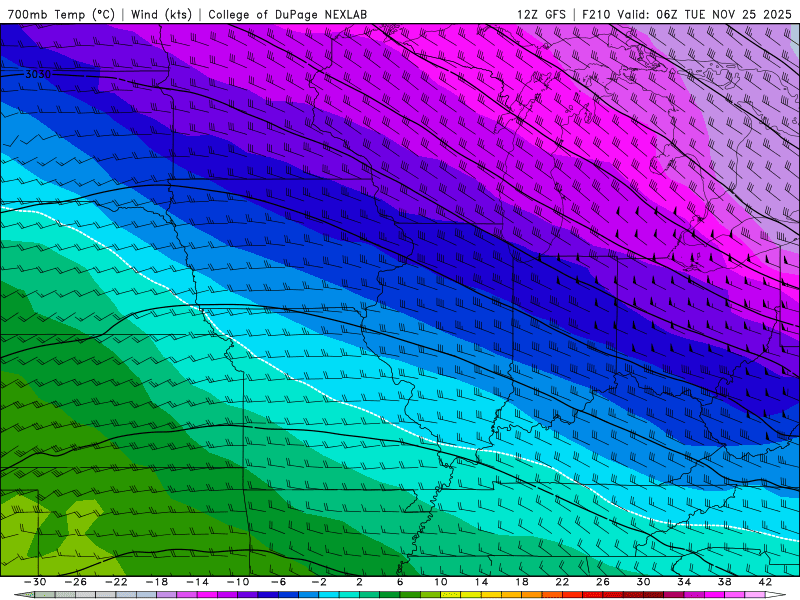Image resolution: width=800 pixels, height=600 pixels.
Task: Click the '-26' color scale label
Action: click(x=76, y=582)
